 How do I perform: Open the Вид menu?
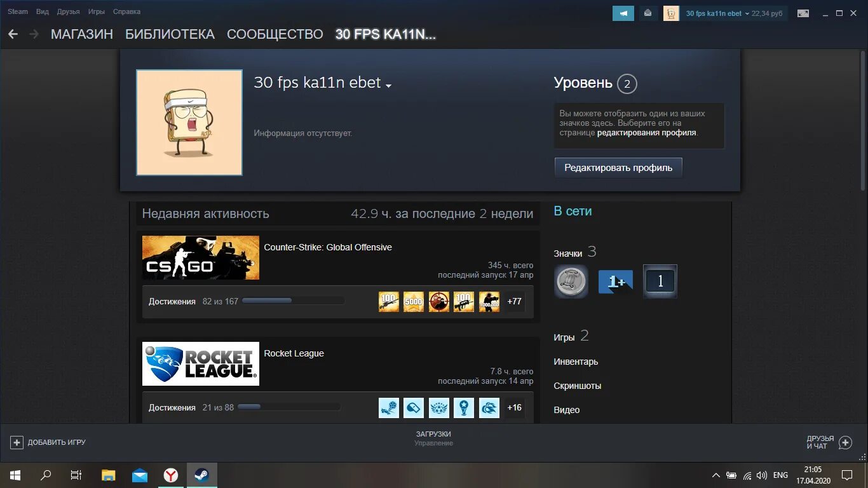pyautogui.click(x=43, y=11)
